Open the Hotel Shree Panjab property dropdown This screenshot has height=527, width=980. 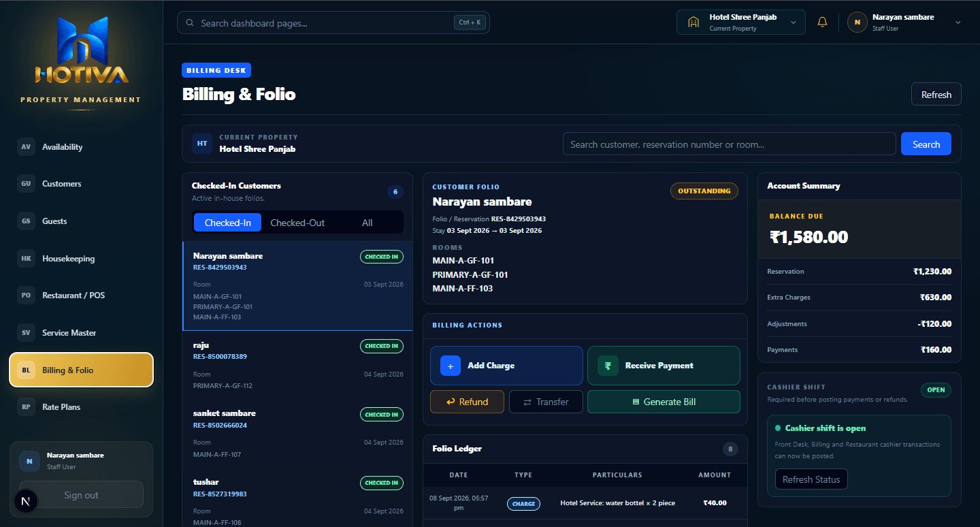click(x=741, y=22)
